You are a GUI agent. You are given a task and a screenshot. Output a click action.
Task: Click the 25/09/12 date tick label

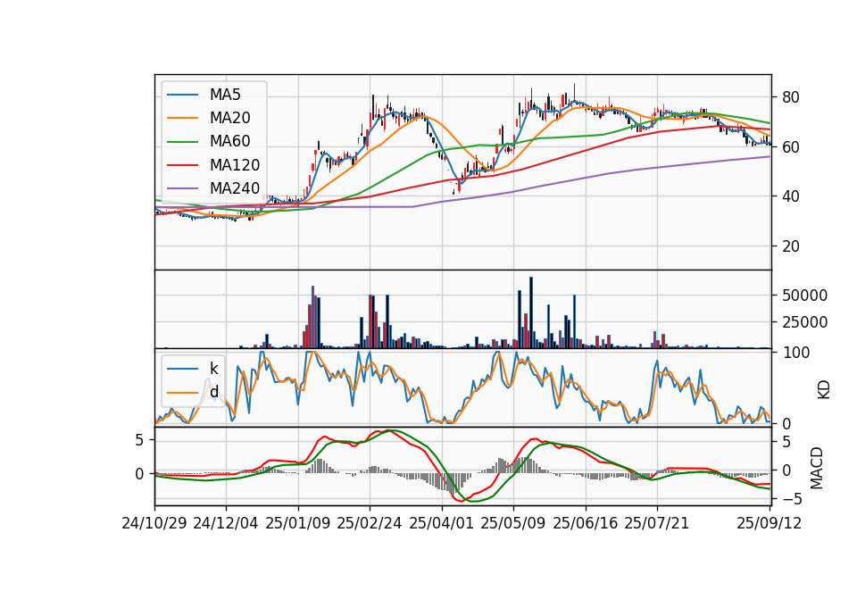[770, 523]
